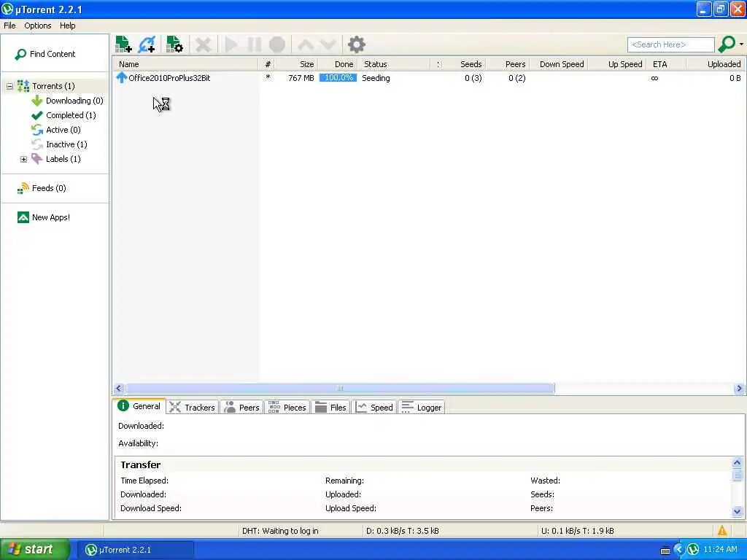The width and height of the screenshot is (747, 560).
Task: Open the File menu
Action: click(x=9, y=26)
